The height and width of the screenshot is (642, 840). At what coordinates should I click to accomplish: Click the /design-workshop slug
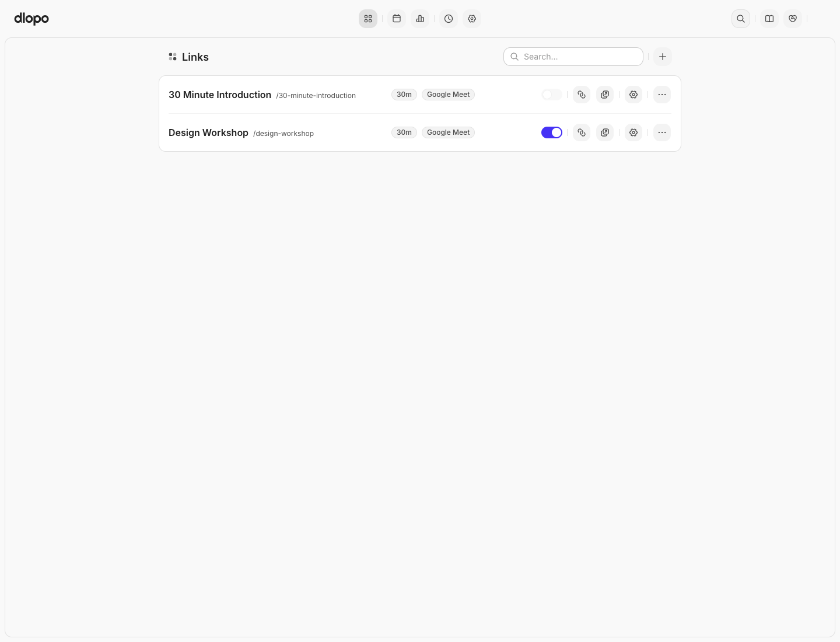(x=283, y=134)
